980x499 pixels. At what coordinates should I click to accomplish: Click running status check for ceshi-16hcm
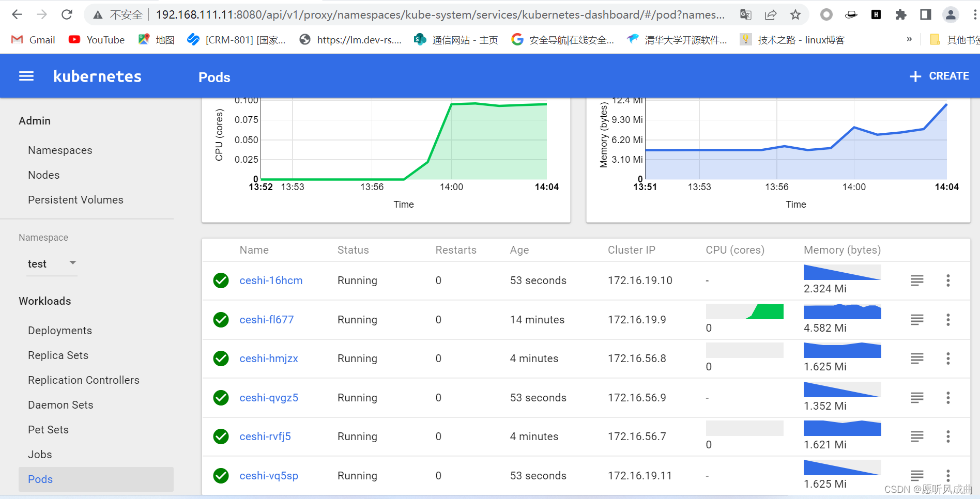221,280
